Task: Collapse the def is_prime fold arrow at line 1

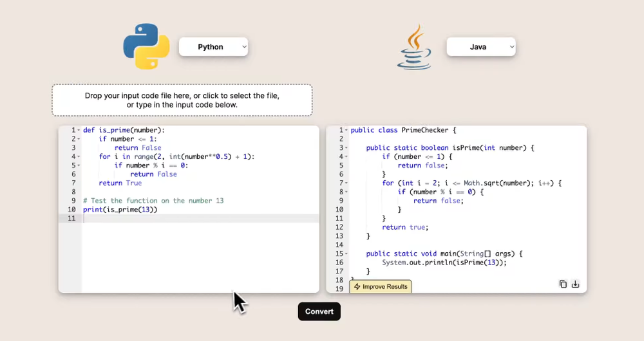Action: click(x=79, y=130)
